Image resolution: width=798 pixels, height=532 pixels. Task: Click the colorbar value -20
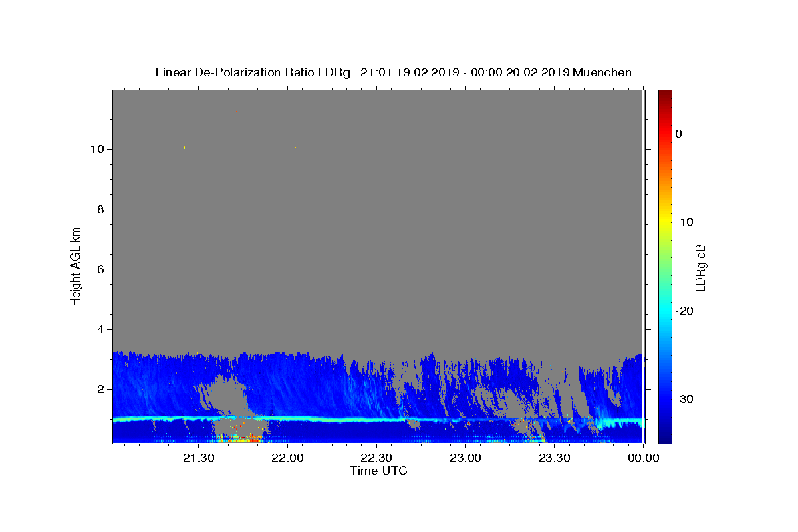(x=684, y=311)
